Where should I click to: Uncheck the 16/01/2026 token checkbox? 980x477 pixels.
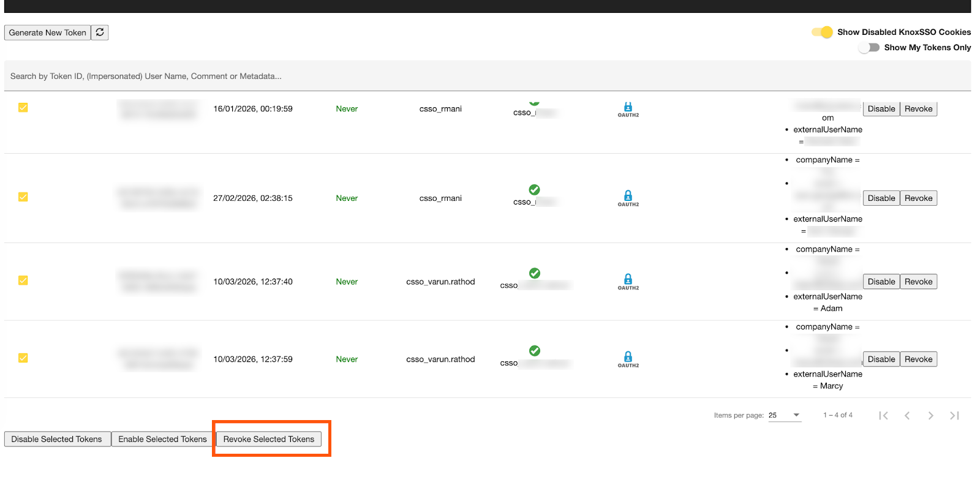[x=23, y=108]
